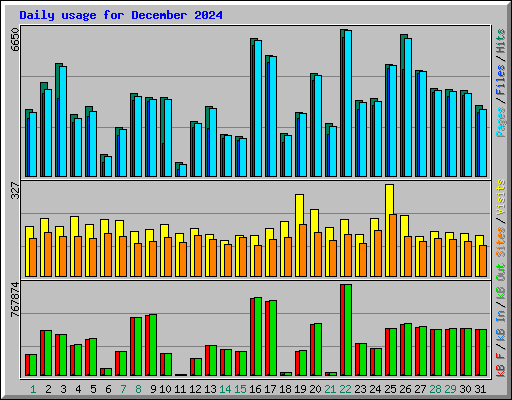Viewport: 512px width, 400px height.
Task: Click the 'Files' legend label
Action: coord(501,80)
